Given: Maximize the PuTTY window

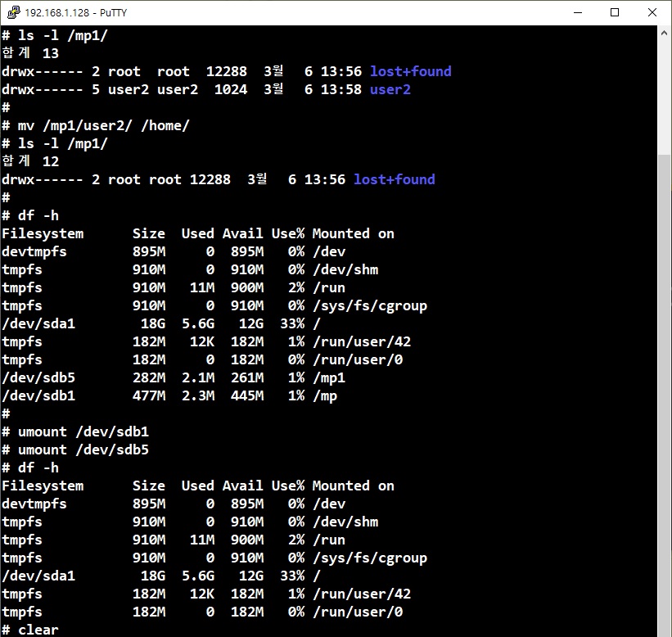Looking at the screenshot, I should pyautogui.click(x=615, y=12).
